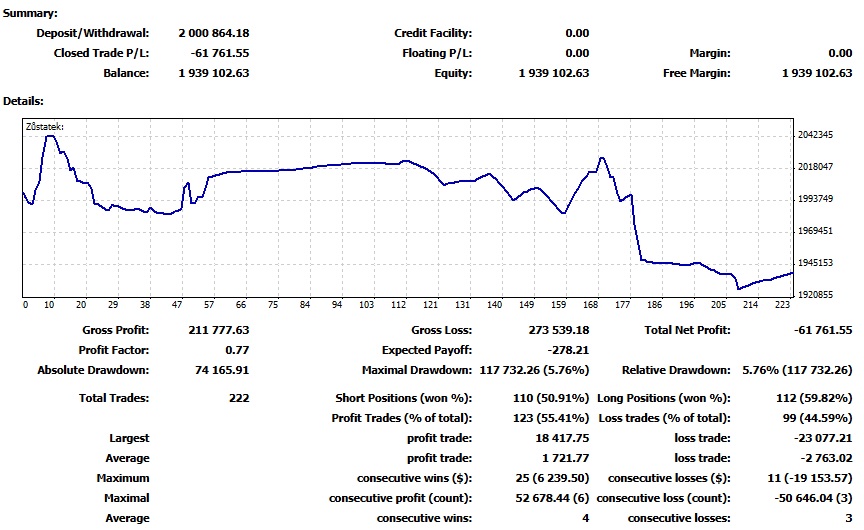Click the 2018047 chart axis value
The height and width of the screenshot is (530, 864).
[816, 167]
